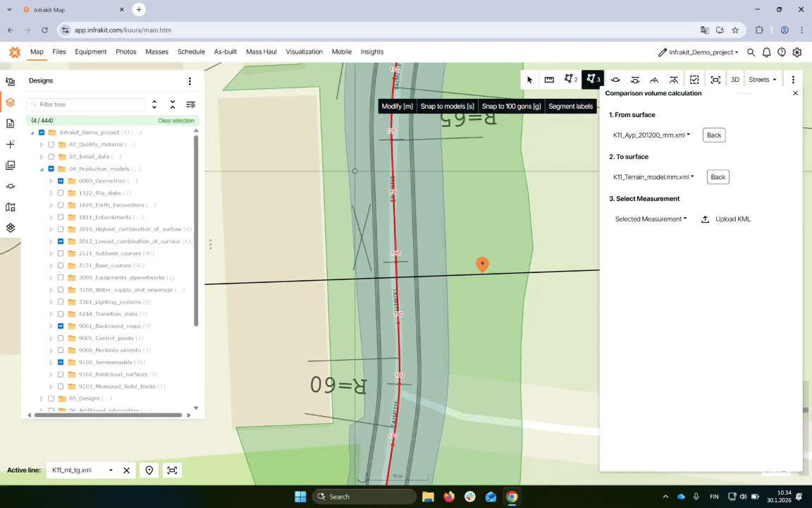Switch to the As-built tab
Image resolution: width=812 pixels, height=508 pixels.
point(225,52)
